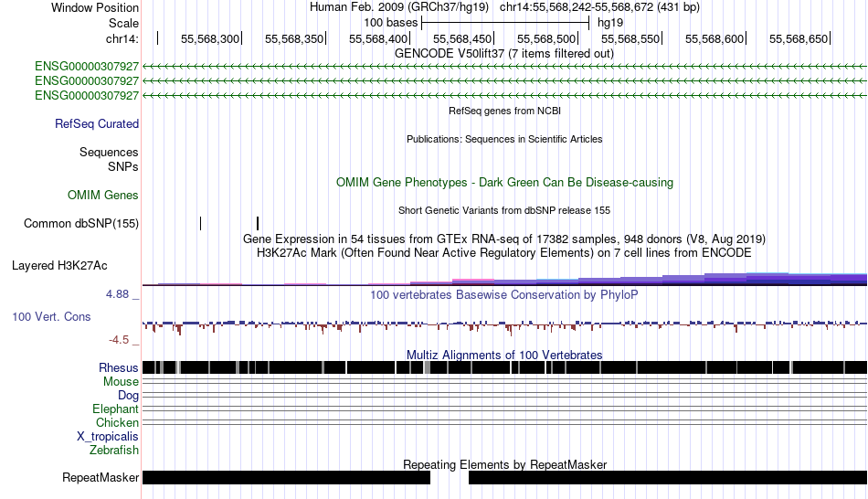Click the GENCODE V50lift37 track title
868x499 pixels.
pyautogui.click(x=504, y=54)
